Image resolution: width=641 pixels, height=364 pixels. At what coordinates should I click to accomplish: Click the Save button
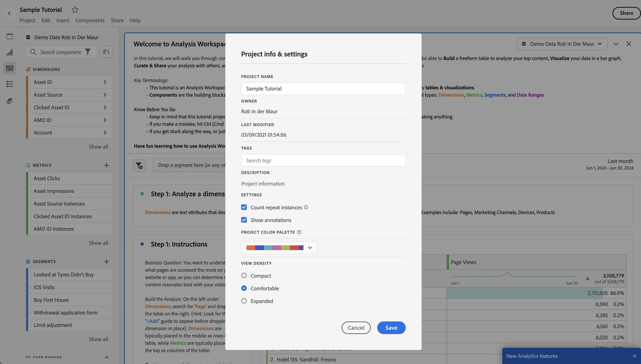[x=391, y=328]
